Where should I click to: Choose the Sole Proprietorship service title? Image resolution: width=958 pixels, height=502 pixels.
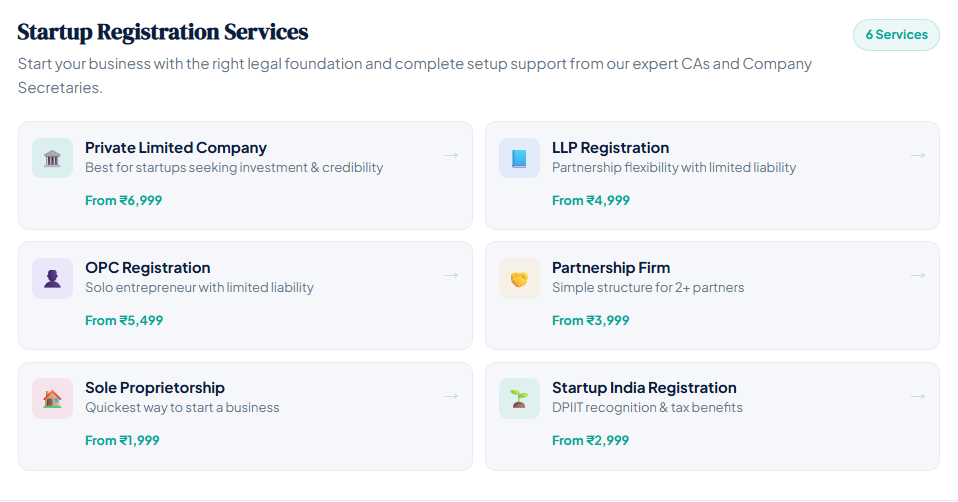pyautogui.click(x=155, y=388)
